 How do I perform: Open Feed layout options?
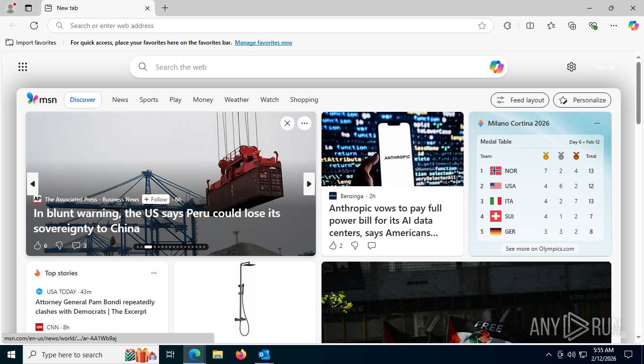point(520,100)
